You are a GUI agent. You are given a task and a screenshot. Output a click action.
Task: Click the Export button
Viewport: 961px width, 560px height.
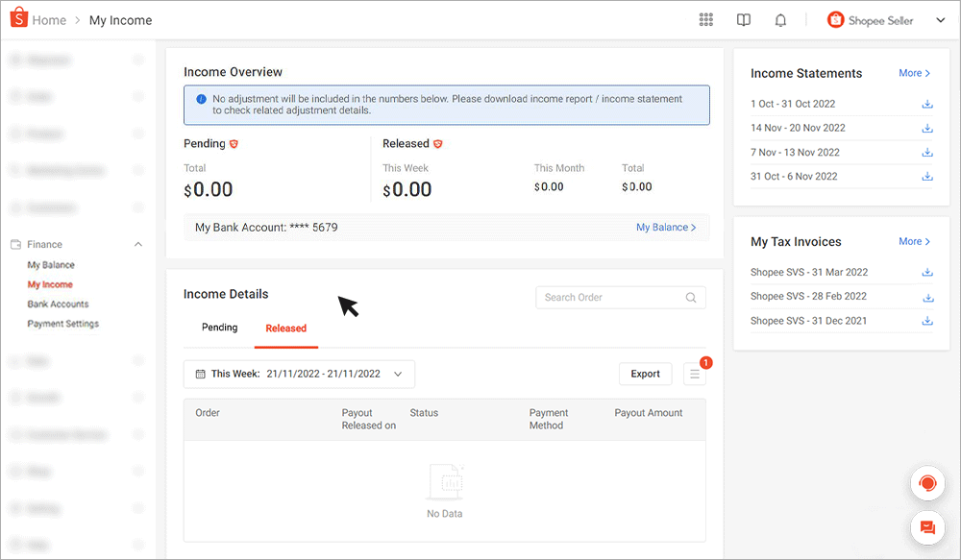coord(645,374)
